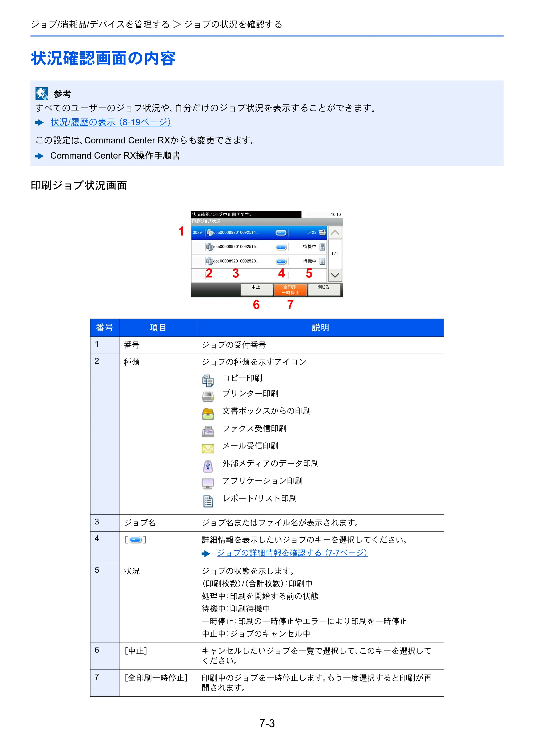Viewport: 534px width, 756px height.
Task: Open details button for job doc0000892010092514
Action: [281, 233]
